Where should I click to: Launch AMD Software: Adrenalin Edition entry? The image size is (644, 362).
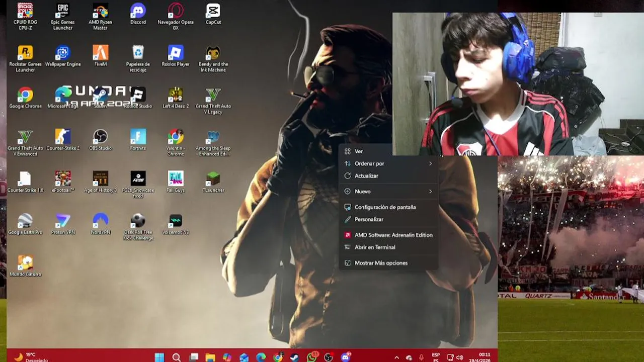388,235
